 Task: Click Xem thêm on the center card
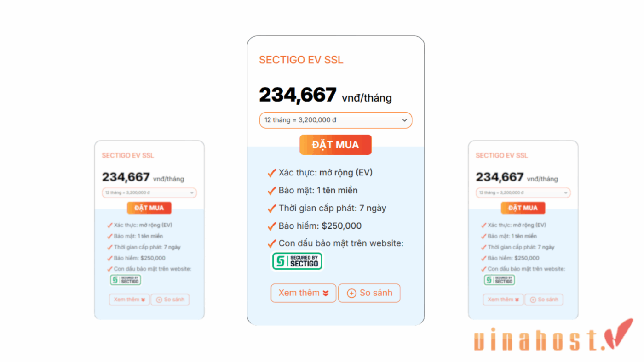pos(303,293)
